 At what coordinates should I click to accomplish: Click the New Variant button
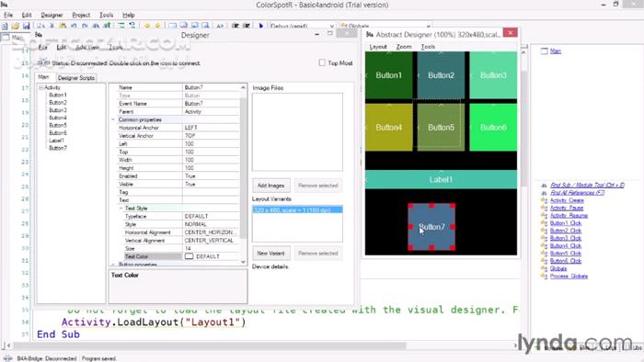coord(271,254)
